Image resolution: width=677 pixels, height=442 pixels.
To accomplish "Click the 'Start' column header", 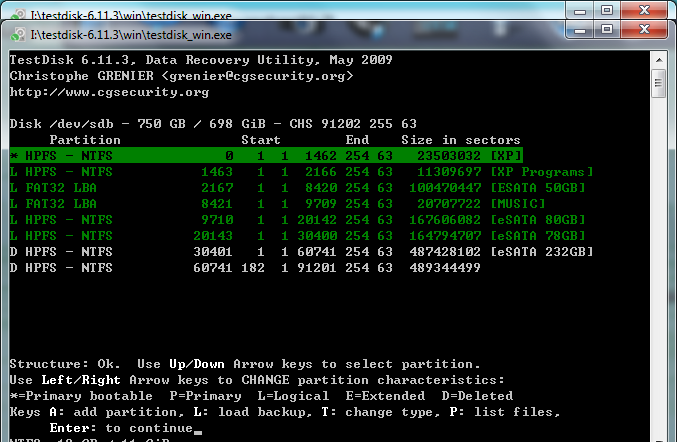I will tap(261, 140).
